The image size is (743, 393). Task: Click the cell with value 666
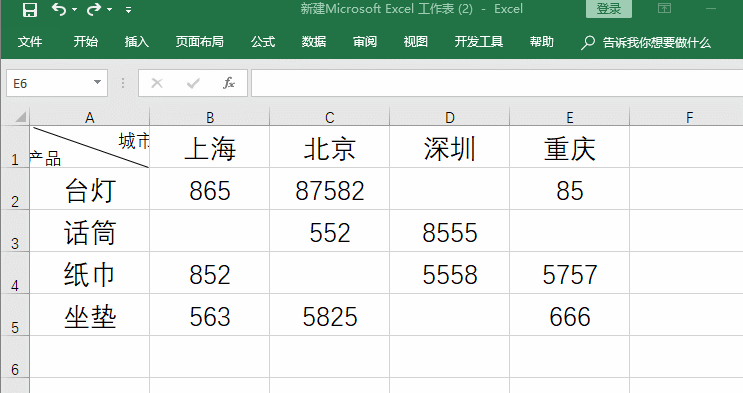coord(570,315)
